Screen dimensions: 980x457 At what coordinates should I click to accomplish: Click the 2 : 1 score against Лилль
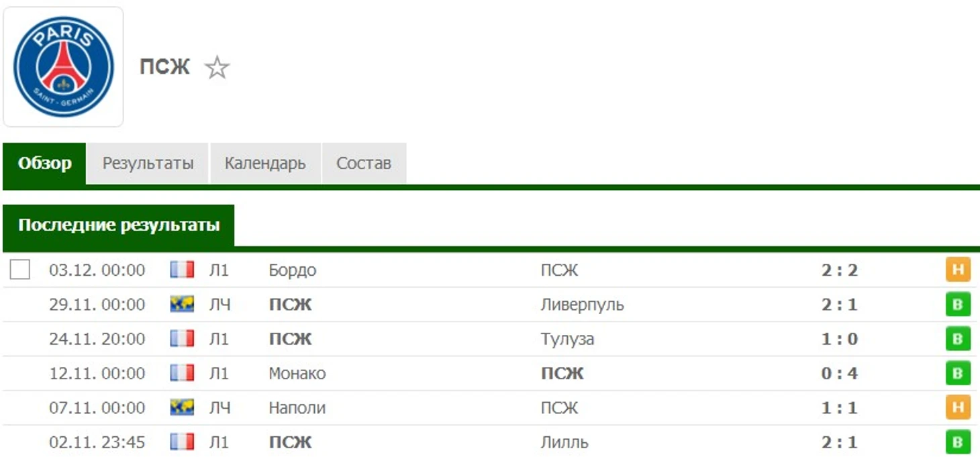[840, 442]
